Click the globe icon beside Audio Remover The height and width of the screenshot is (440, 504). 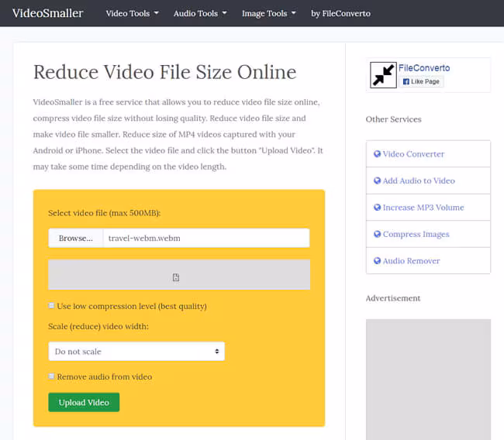(x=377, y=261)
